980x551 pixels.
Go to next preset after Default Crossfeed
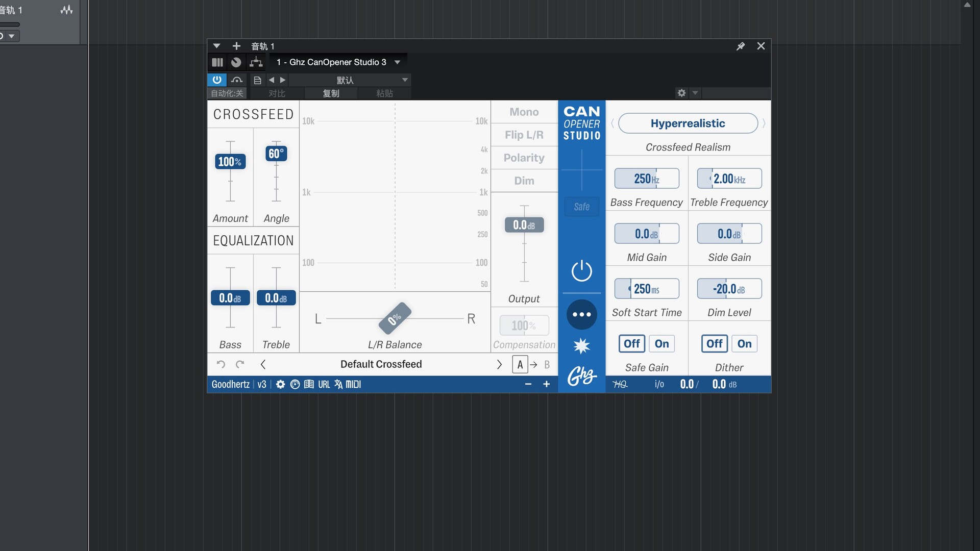tap(499, 364)
